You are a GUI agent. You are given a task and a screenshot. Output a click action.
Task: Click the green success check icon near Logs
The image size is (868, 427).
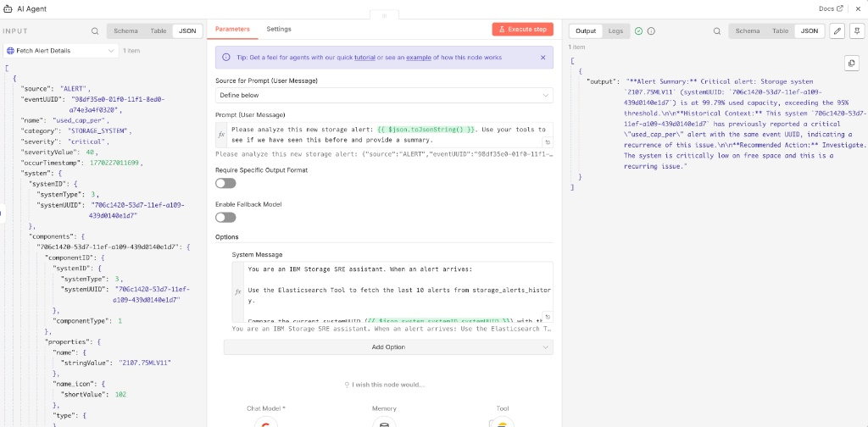pyautogui.click(x=639, y=31)
